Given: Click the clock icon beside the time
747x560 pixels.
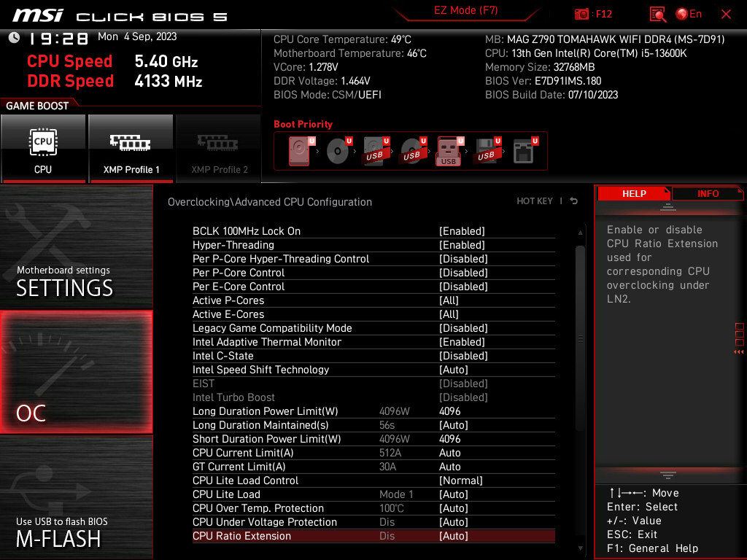Looking at the screenshot, I should [15, 38].
